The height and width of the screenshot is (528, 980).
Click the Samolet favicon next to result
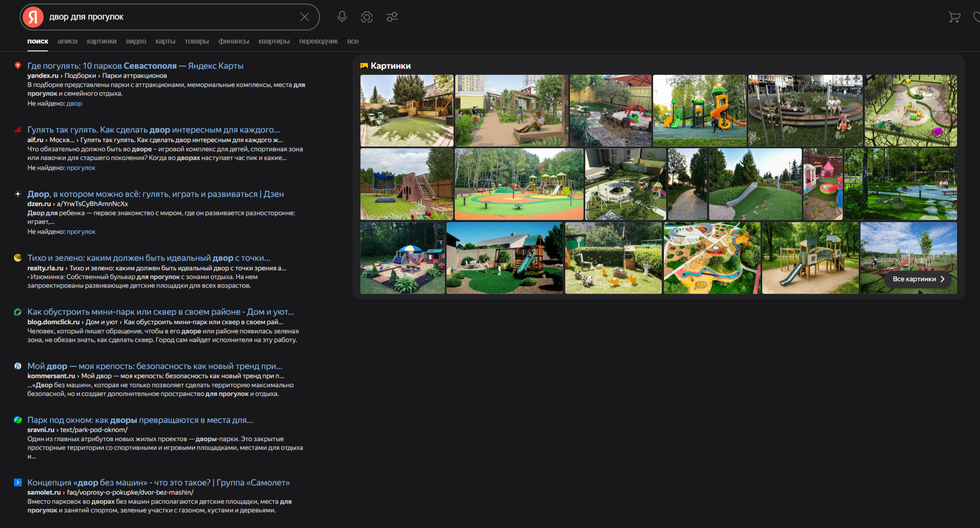point(18,482)
